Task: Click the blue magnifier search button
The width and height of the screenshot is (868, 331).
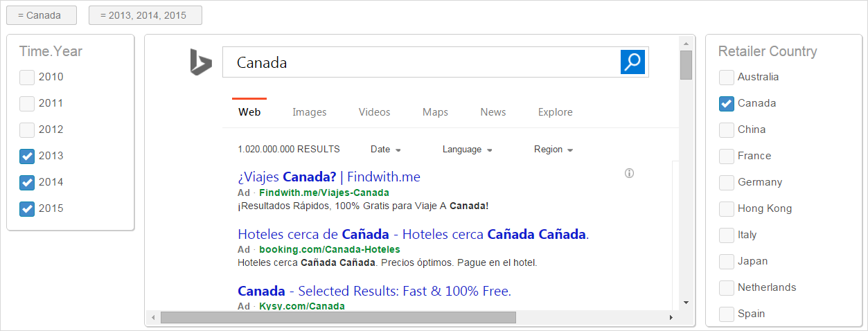Action: (633, 62)
